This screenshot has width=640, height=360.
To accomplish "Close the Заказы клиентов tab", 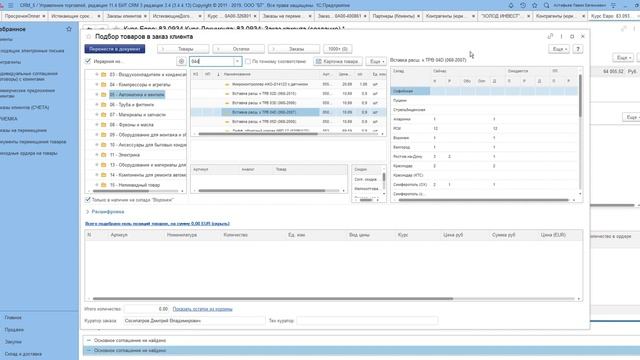I will pos(145,16).
